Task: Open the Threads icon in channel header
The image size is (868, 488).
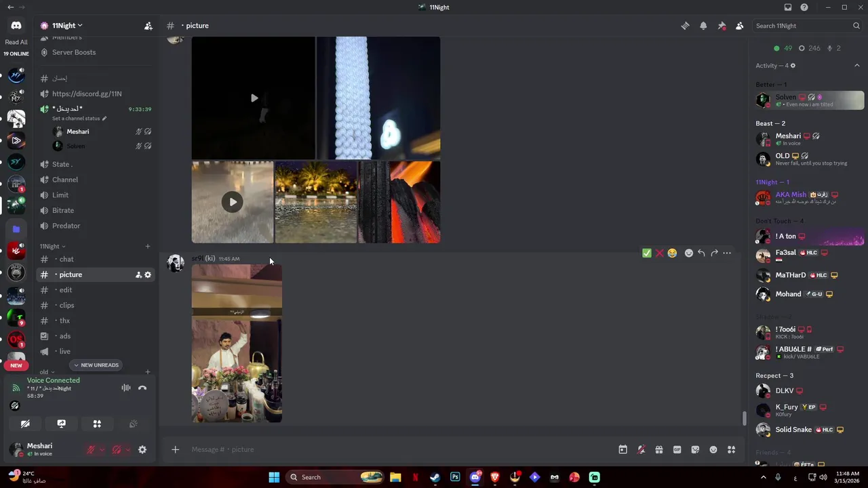Action: click(x=685, y=26)
